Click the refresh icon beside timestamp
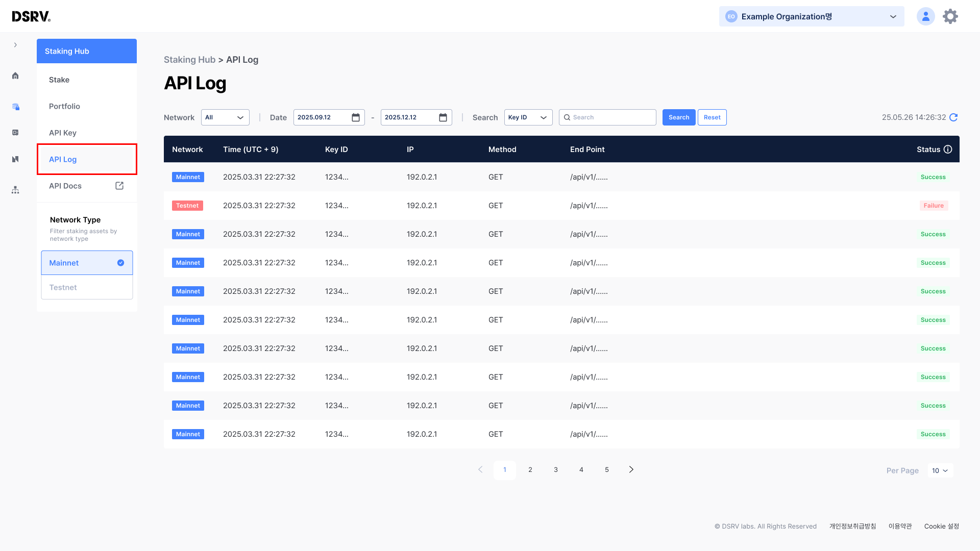The image size is (980, 551). click(953, 117)
